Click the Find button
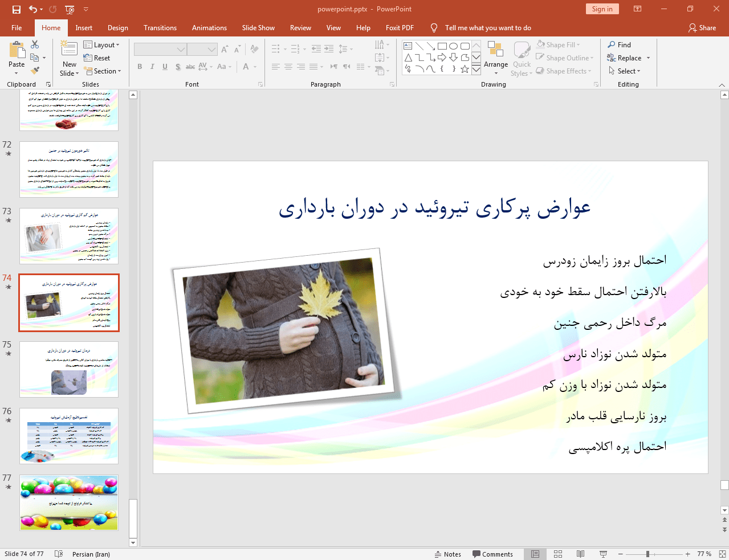 pyautogui.click(x=620, y=44)
